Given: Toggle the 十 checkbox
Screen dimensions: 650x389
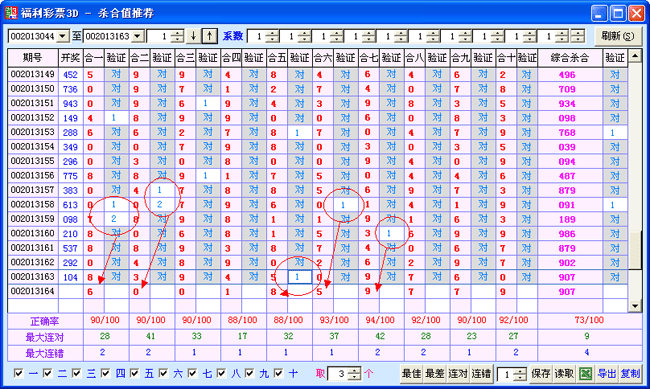Looking at the screenshot, I should click(278, 373).
